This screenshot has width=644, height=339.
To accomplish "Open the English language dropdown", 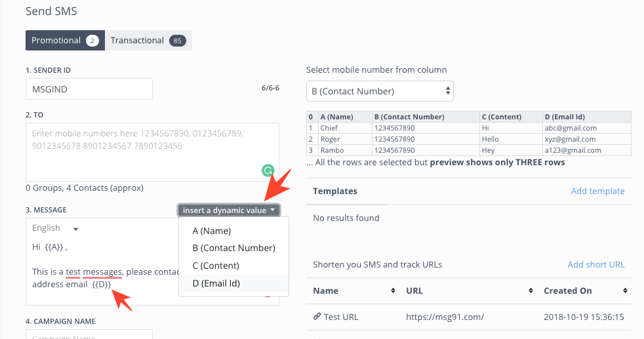I will pos(55,228).
